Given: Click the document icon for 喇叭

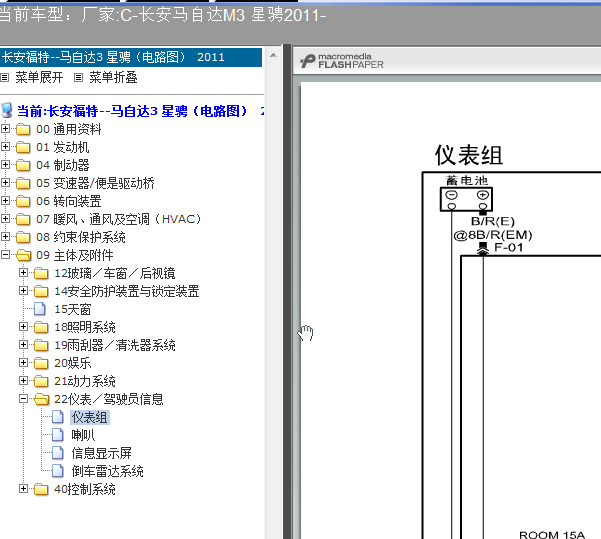Looking at the screenshot, I should pos(57,435).
